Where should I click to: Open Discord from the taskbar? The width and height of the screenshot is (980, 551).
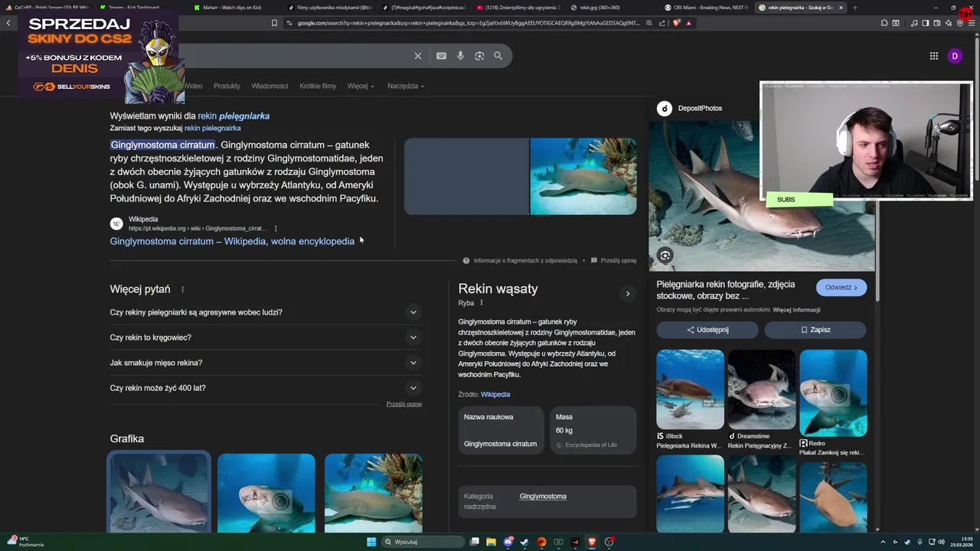pyautogui.click(x=508, y=542)
